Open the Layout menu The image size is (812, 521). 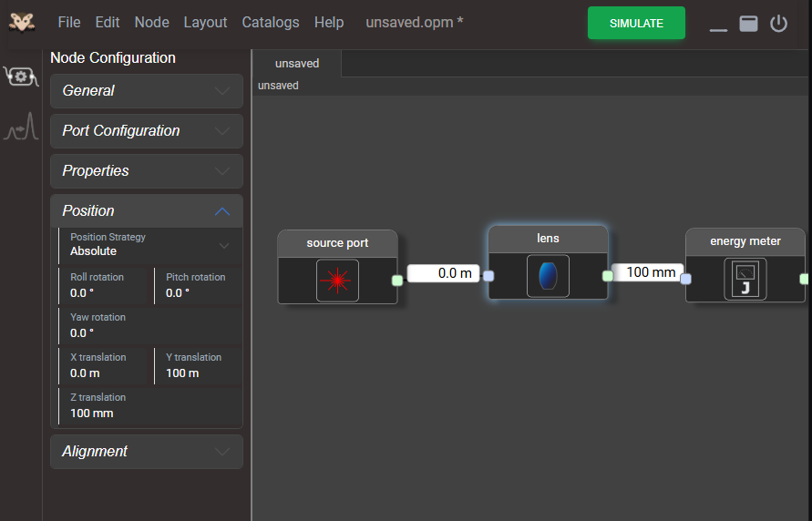205,22
